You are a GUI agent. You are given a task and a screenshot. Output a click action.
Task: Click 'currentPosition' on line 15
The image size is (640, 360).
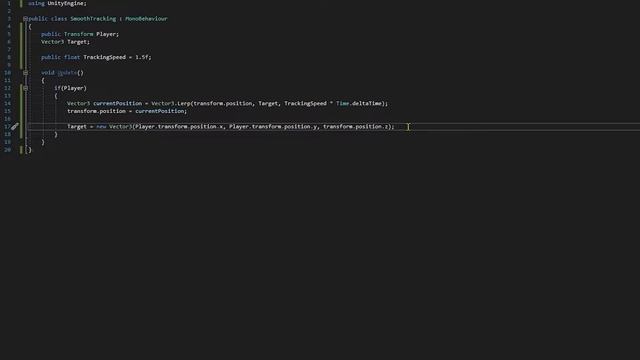click(160, 111)
